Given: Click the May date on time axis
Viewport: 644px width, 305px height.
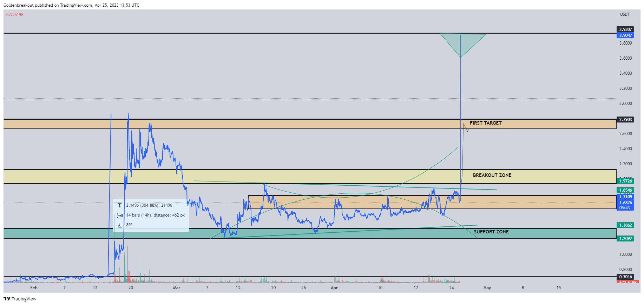Looking at the screenshot, I should (487, 288).
